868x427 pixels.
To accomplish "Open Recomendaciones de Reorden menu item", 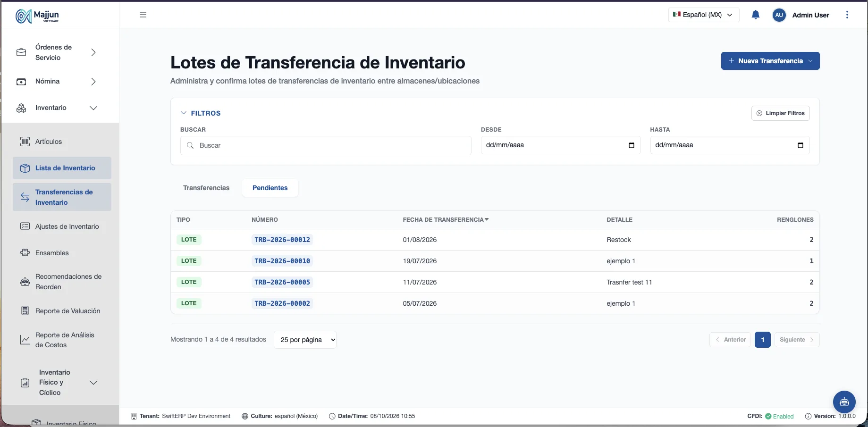I will (62, 282).
